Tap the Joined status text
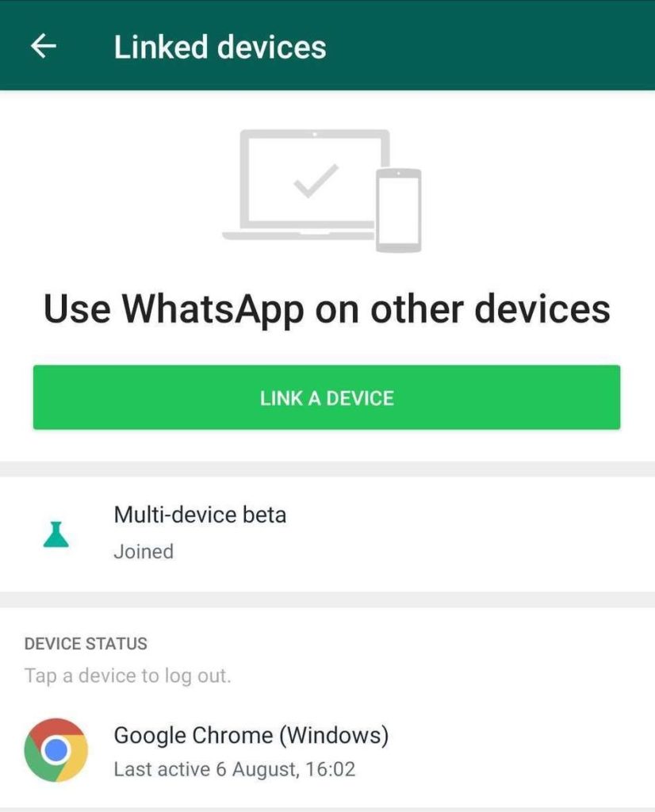This screenshot has height=812, width=655. 144,552
